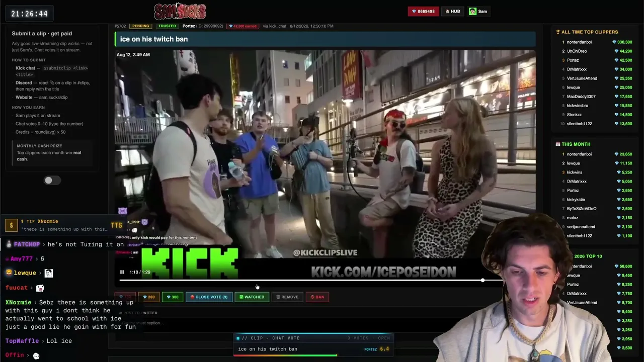644x362 pixels.
Task: Click the 'Submit a clip · get paid' heading
Action: point(42,34)
